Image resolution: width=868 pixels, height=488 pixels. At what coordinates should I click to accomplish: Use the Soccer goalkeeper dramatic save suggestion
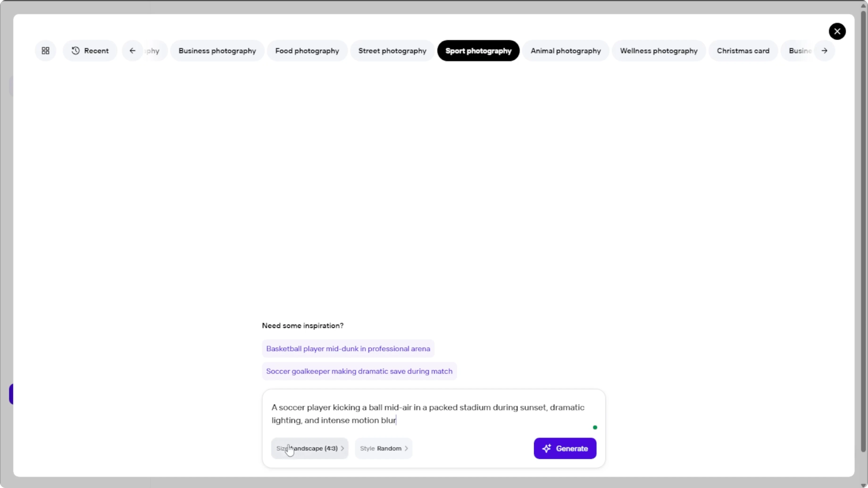click(x=359, y=371)
